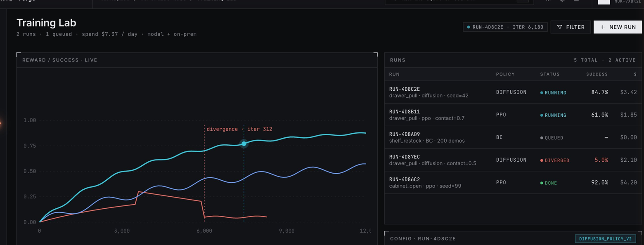644x245 pixels.
Task: Sort by the $ column header
Action: click(635, 74)
